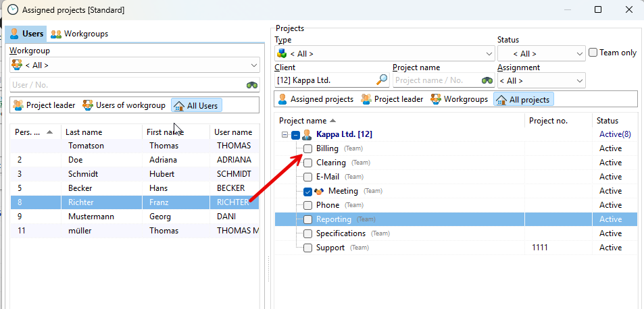Select Users of workgroup filter

pyautogui.click(x=124, y=105)
